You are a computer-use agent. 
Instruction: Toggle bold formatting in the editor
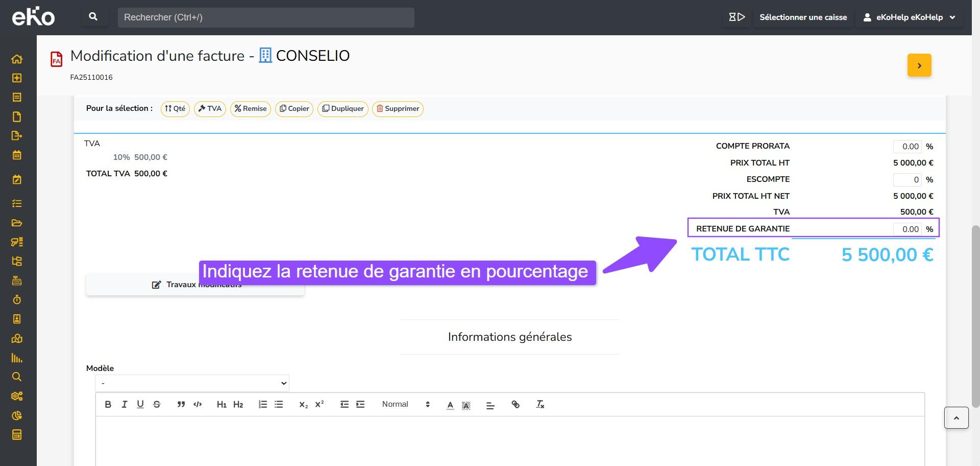pos(108,404)
